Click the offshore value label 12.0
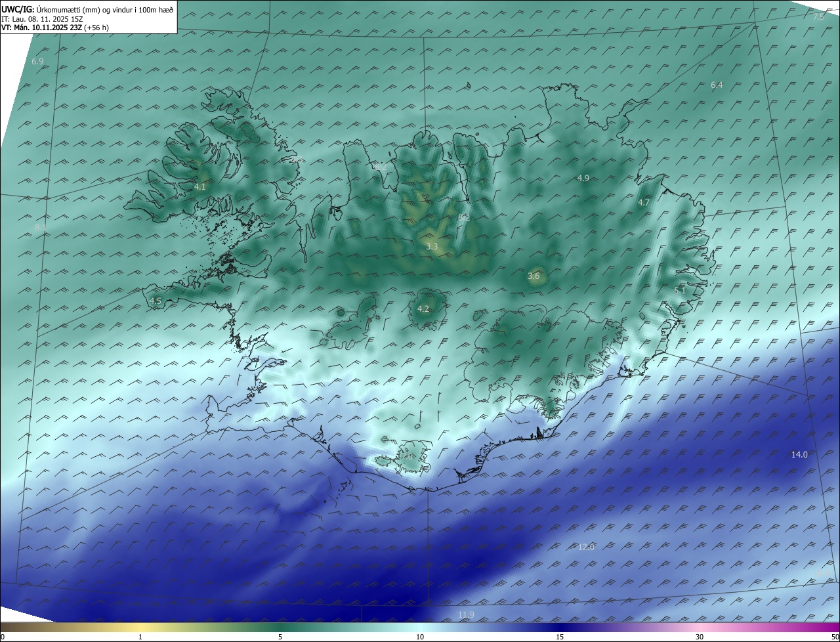The width and height of the screenshot is (840, 642). pyautogui.click(x=586, y=547)
